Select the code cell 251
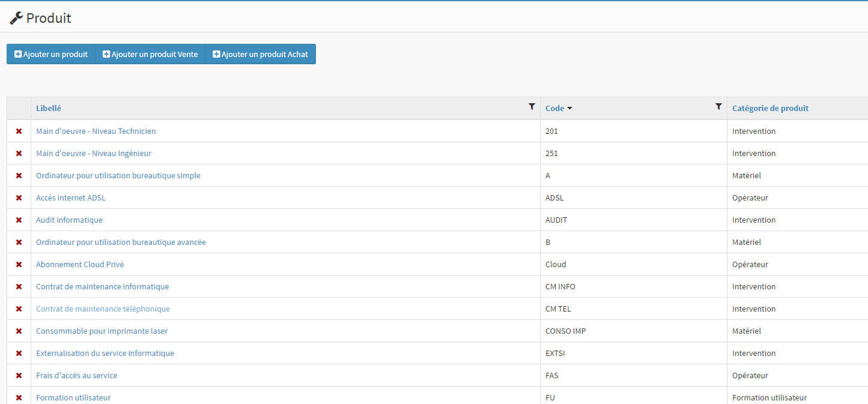The image size is (868, 404). [x=633, y=153]
